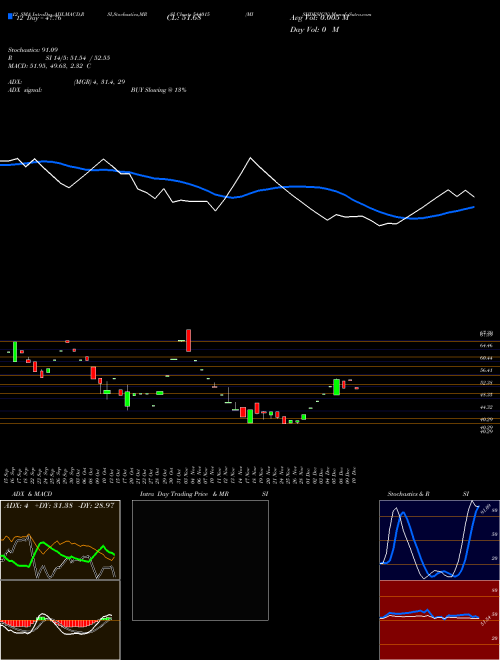Click the blue Stochastics chart panel
The width and height of the screenshot is (500, 660).
coord(439,540)
